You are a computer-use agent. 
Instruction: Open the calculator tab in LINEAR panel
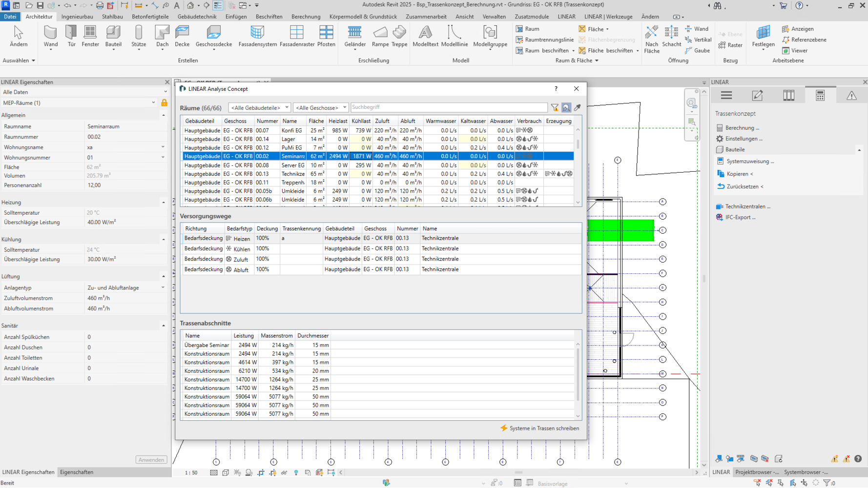pyautogui.click(x=820, y=96)
